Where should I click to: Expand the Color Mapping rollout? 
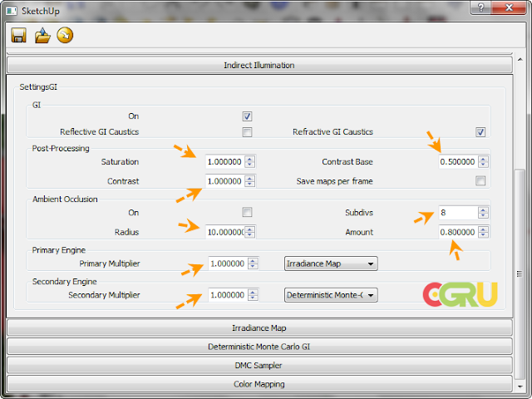(259, 384)
